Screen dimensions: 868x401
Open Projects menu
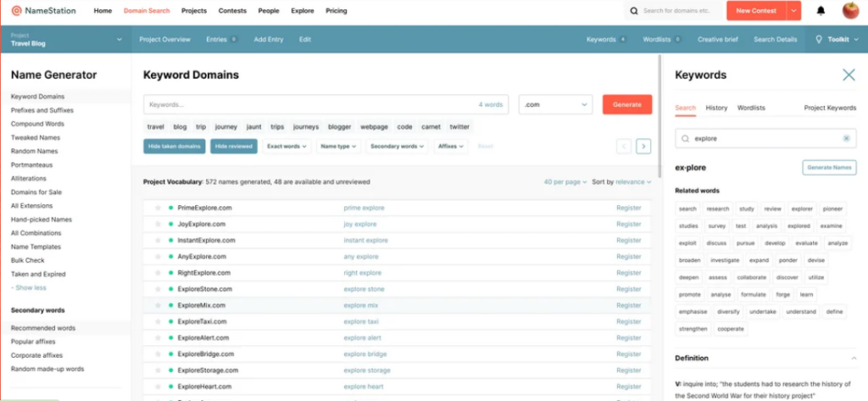(x=194, y=10)
